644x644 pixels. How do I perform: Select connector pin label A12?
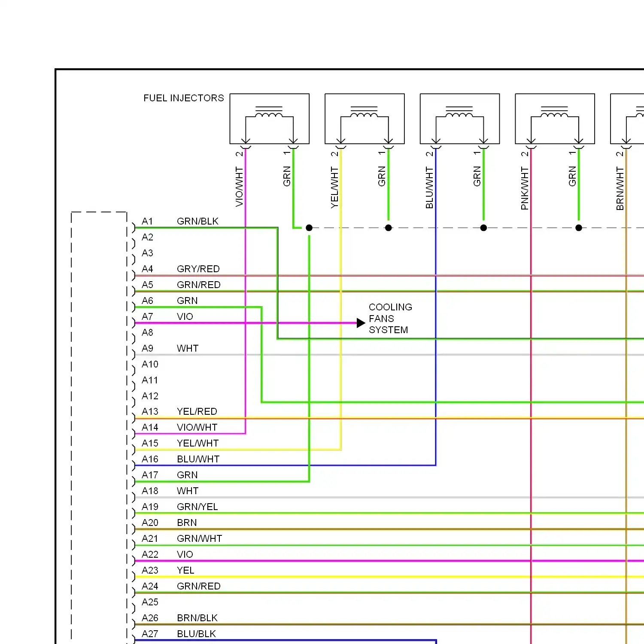point(150,396)
